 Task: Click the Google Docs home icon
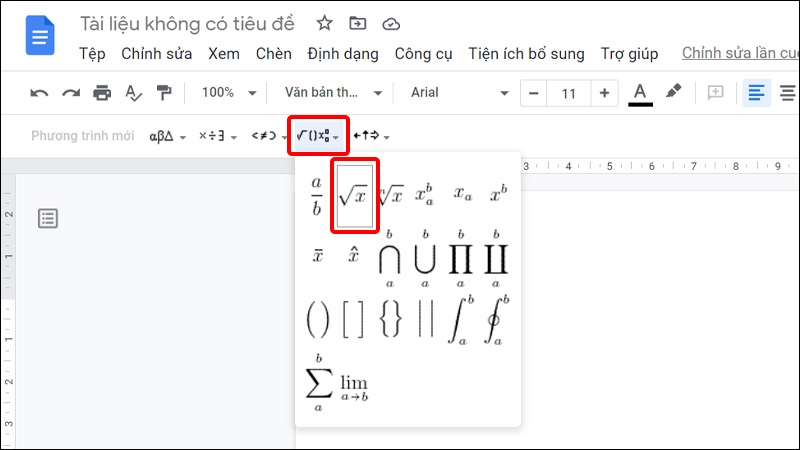click(40, 35)
